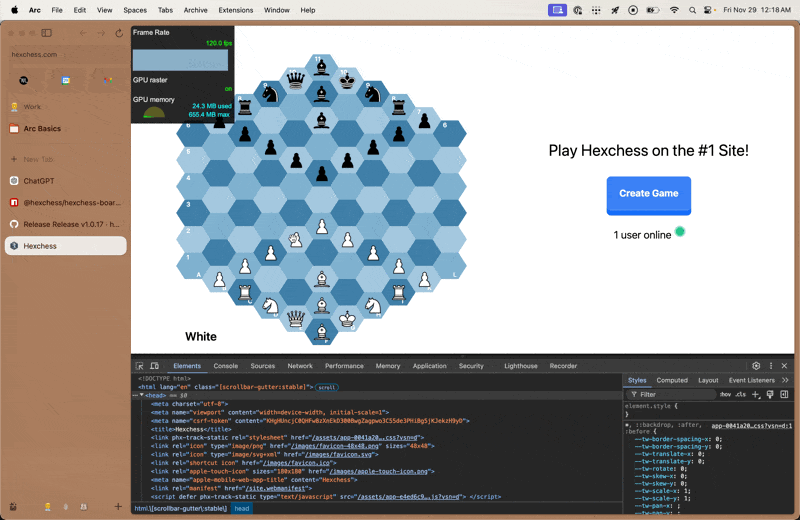
Task: Expand the hidden Styles pane tabs chevron
Action: 785,380
